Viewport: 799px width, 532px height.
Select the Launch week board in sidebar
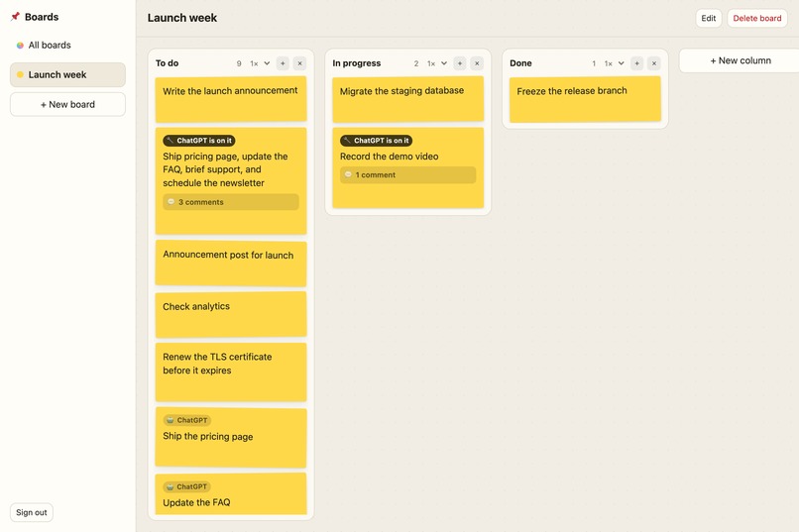pos(67,75)
